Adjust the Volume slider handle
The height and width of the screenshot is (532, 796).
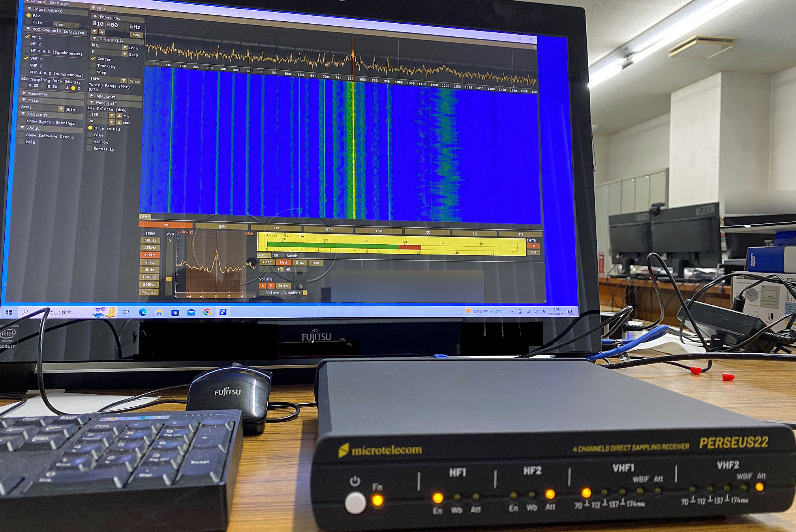point(305,292)
